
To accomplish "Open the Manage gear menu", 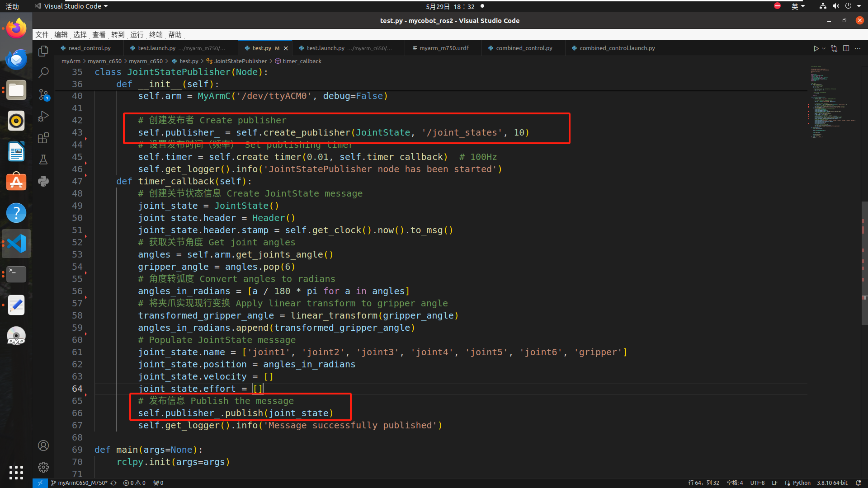I will point(43,467).
